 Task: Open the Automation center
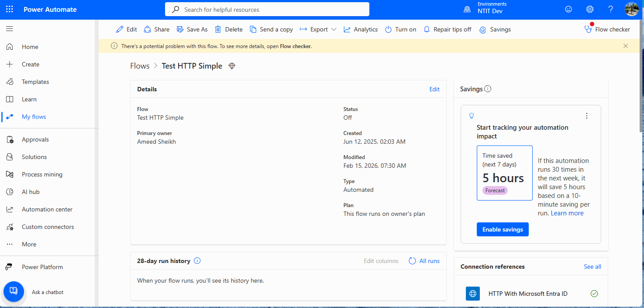coord(47,209)
